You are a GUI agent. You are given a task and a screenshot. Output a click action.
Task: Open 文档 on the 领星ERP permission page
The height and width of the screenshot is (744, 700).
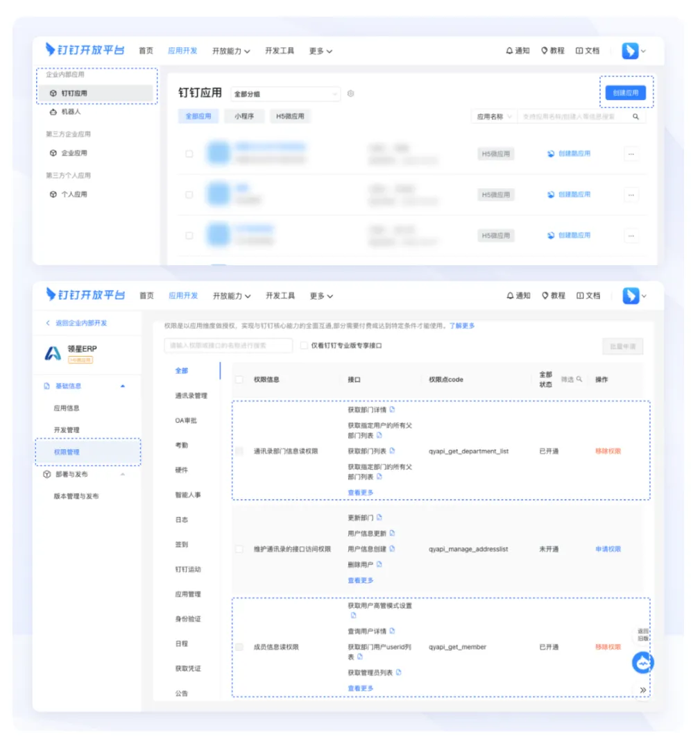click(588, 296)
